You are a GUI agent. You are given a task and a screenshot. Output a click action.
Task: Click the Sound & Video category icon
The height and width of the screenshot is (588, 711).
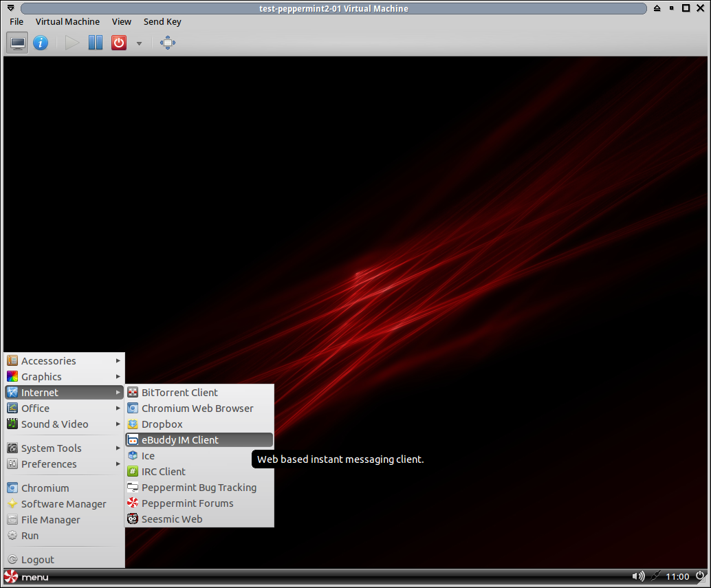(x=12, y=424)
